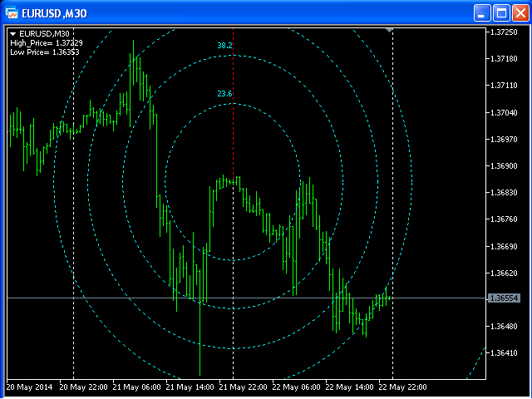Click the 22 May 06:00 time axis label
Viewport: 532px width, 399px height.
coord(297,387)
